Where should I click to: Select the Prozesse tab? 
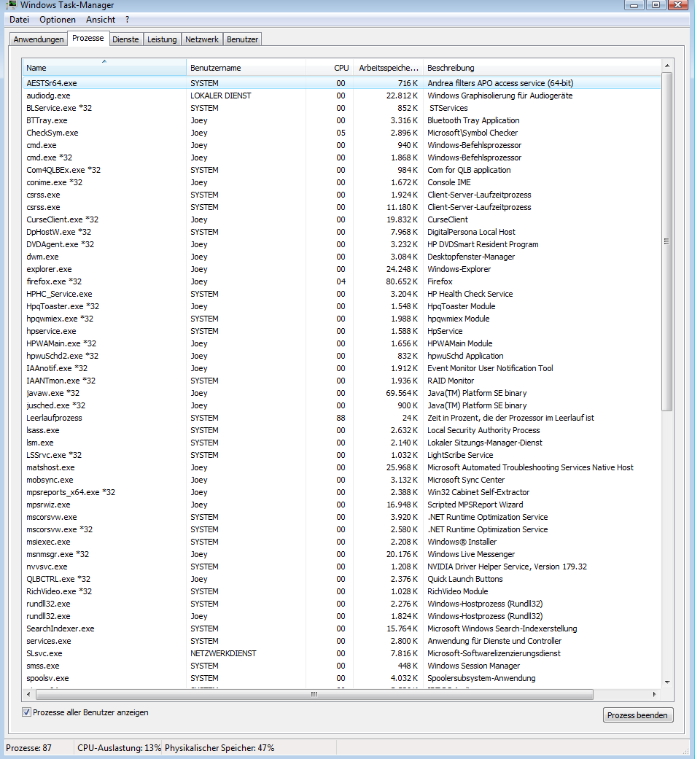click(x=88, y=38)
